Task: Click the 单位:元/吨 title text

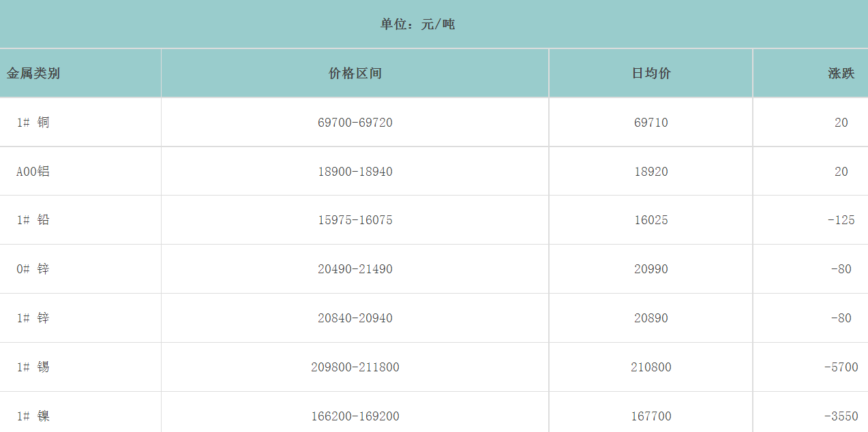Action: tap(417, 25)
